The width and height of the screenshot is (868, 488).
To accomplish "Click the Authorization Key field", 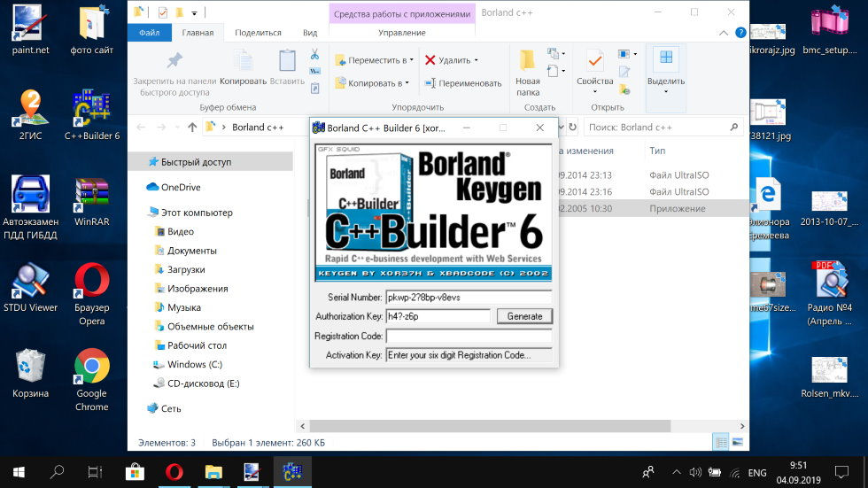I will click(x=438, y=316).
